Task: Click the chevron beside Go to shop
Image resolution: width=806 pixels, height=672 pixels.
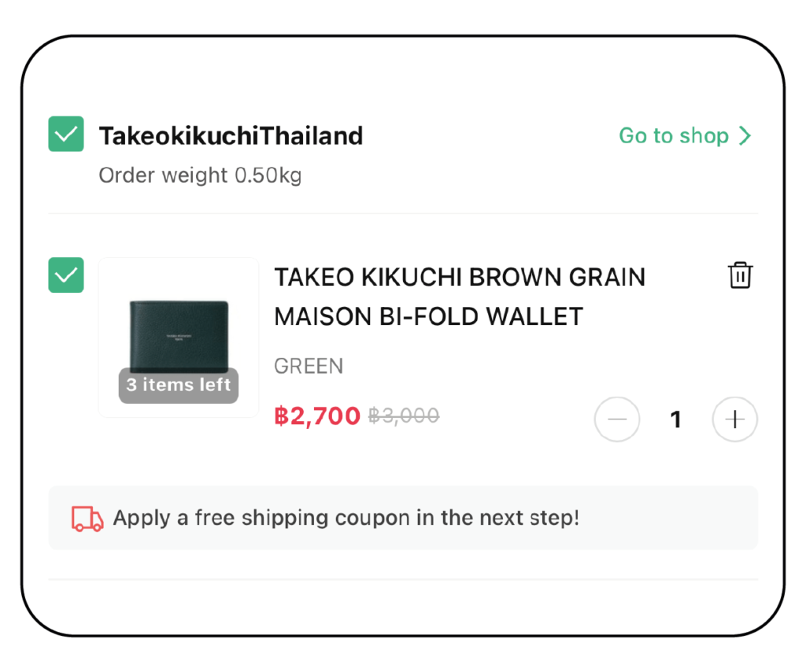Action: tap(745, 136)
